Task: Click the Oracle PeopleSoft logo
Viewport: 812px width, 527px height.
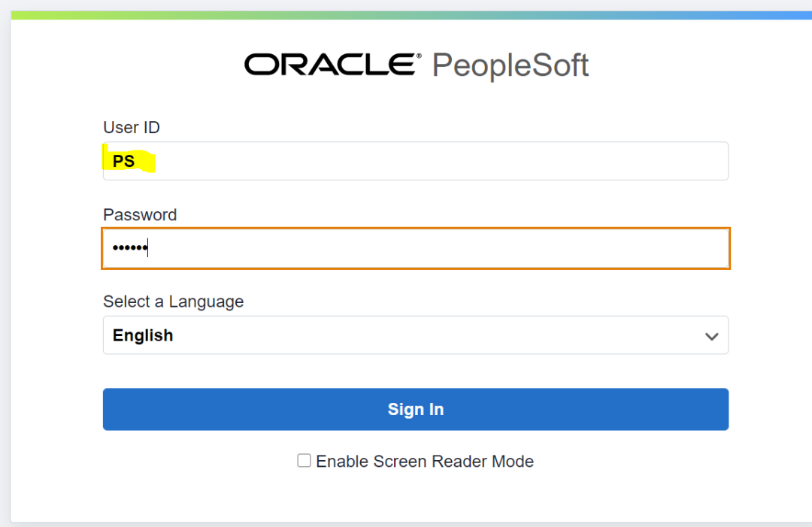Action: [417, 65]
